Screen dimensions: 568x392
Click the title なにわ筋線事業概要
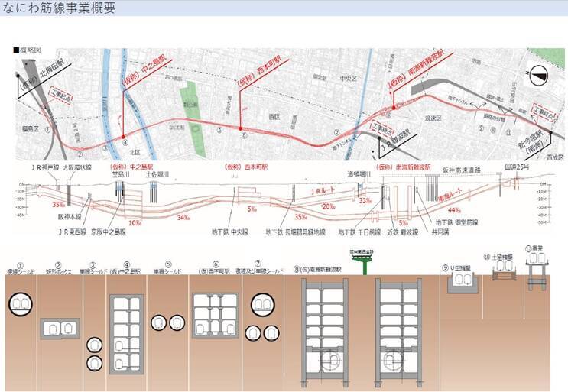coord(58,7)
